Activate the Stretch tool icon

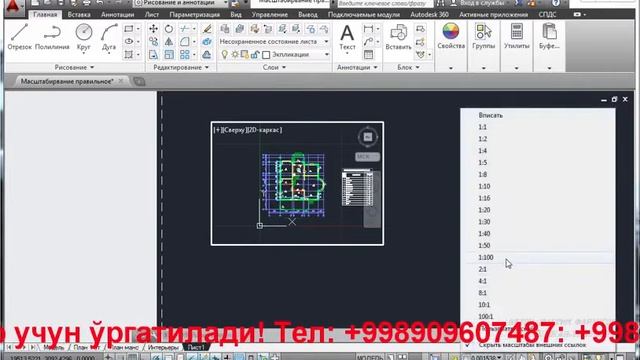coord(153,54)
